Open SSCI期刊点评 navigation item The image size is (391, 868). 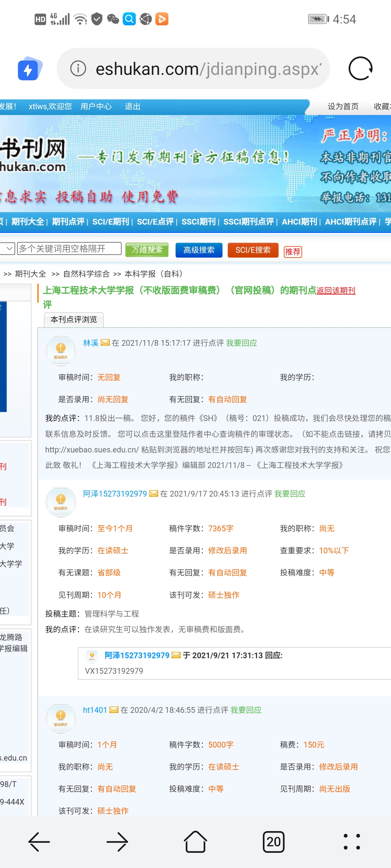[x=249, y=221]
